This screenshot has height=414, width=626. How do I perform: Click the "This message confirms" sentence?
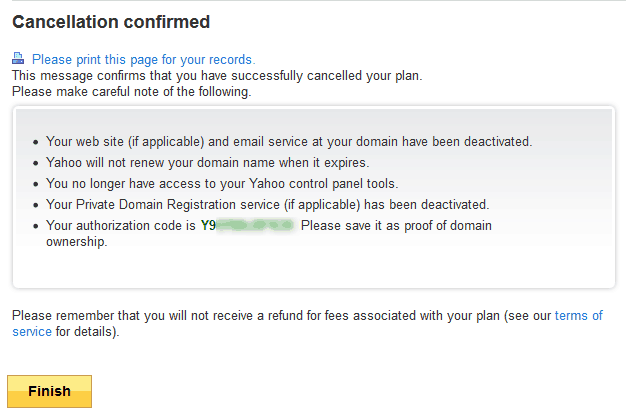pyautogui.click(x=216, y=75)
